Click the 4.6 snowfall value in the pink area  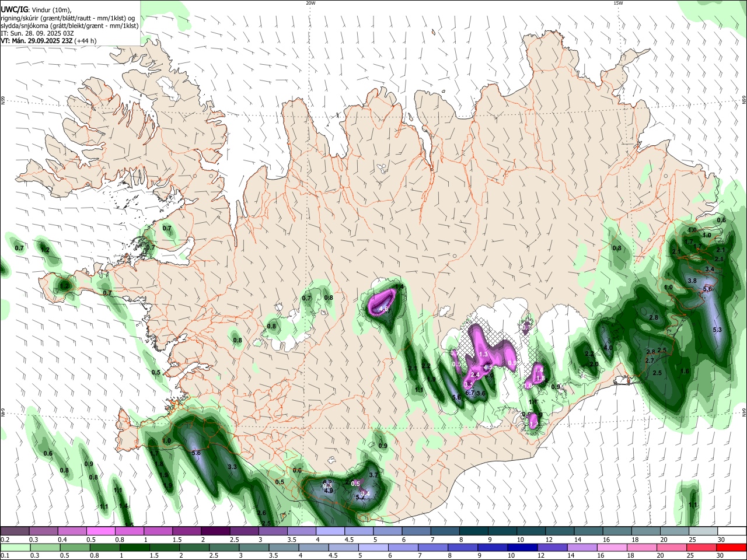coord(384,309)
